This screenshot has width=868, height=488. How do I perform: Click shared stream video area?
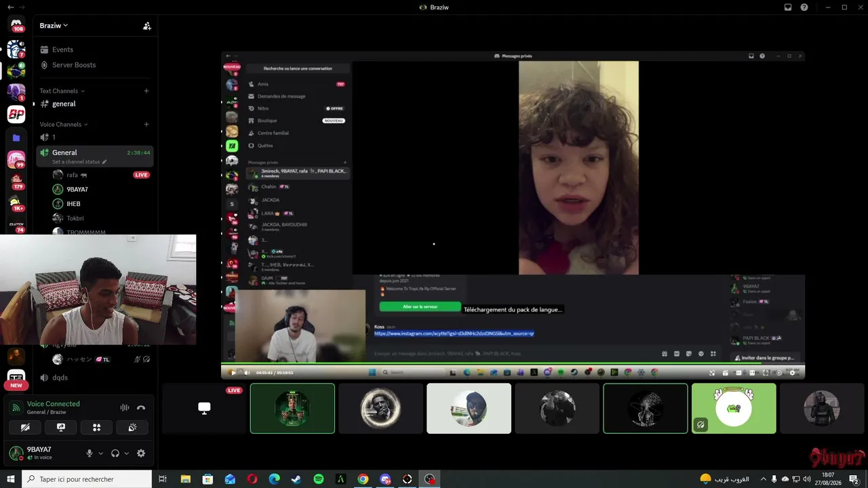pos(513,215)
